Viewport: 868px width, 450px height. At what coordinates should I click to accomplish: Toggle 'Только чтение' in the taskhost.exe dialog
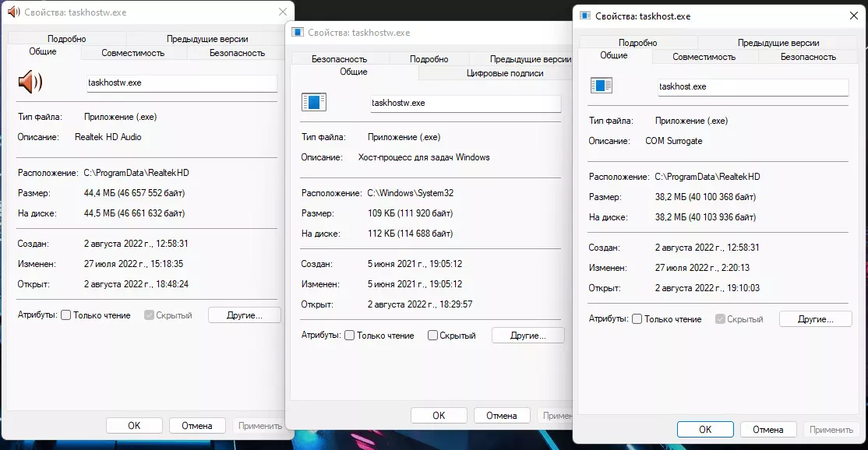637,319
